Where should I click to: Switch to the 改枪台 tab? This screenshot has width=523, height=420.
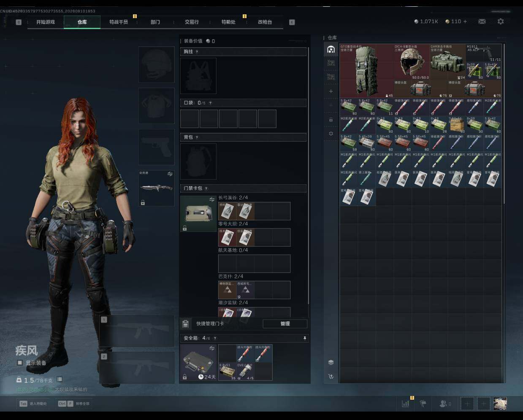(265, 22)
